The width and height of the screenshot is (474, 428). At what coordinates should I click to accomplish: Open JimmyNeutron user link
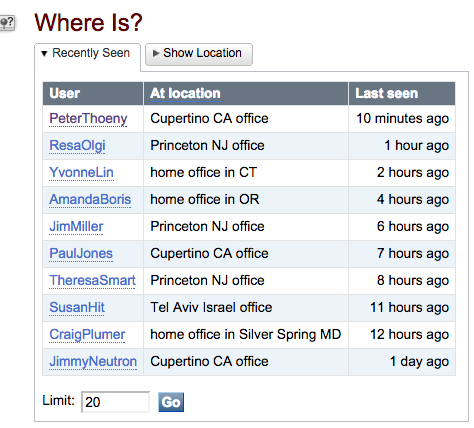[x=93, y=362]
